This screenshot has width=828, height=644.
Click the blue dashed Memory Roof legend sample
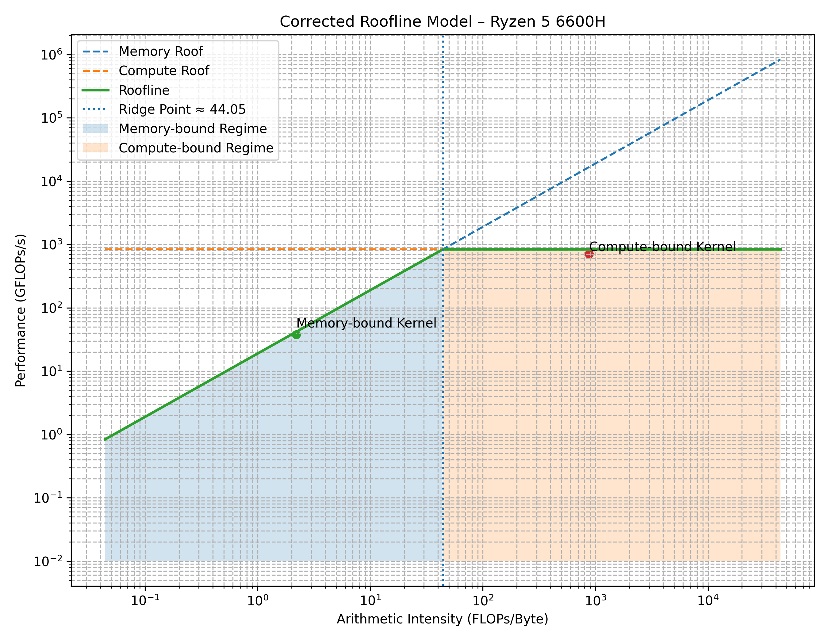tap(96, 52)
